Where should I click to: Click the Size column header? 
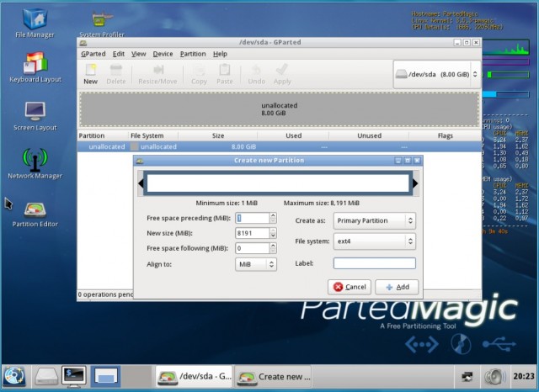click(x=217, y=135)
